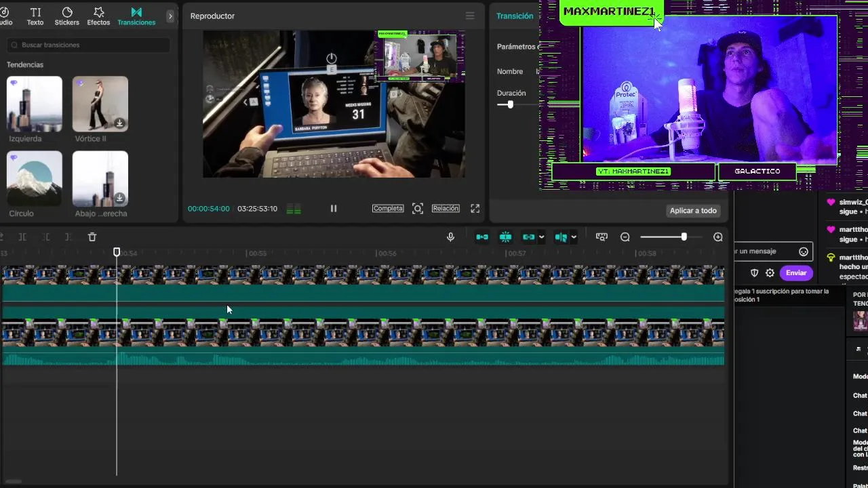The height and width of the screenshot is (488, 868).
Task: Enter fullscreen preview in the player
Action: pyautogui.click(x=475, y=209)
